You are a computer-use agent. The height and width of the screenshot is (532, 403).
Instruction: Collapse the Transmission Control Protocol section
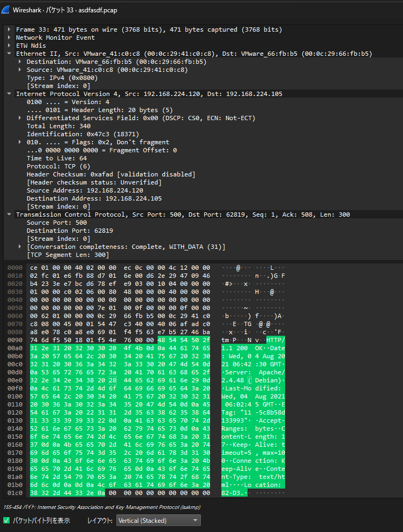9,215
